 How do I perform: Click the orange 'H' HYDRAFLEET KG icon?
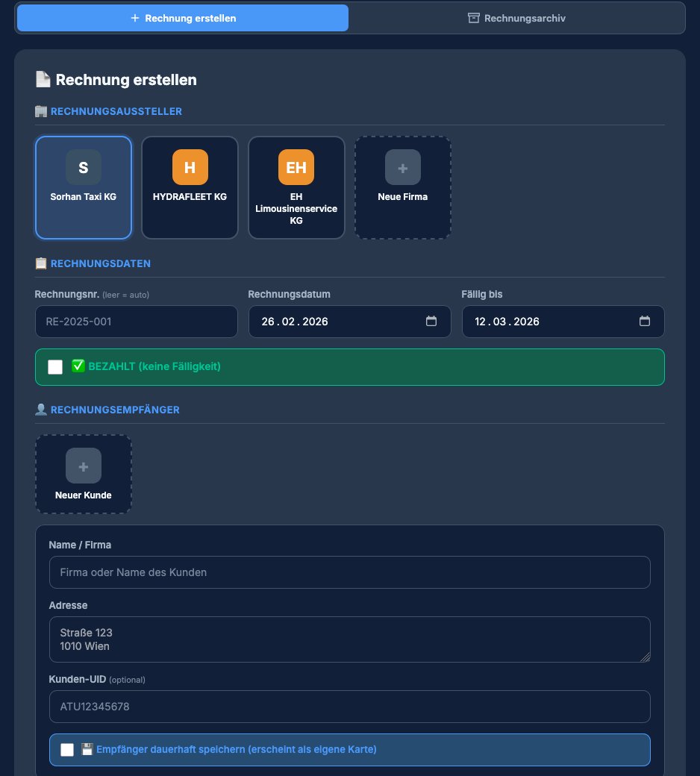(190, 167)
